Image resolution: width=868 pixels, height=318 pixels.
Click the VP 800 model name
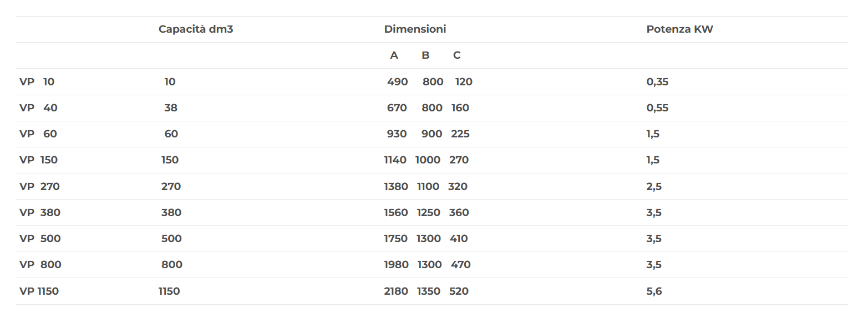coord(40,265)
